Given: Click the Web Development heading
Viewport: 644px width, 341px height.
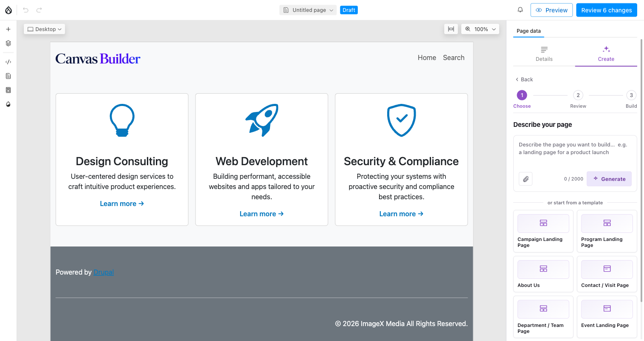Looking at the screenshot, I should (262, 161).
